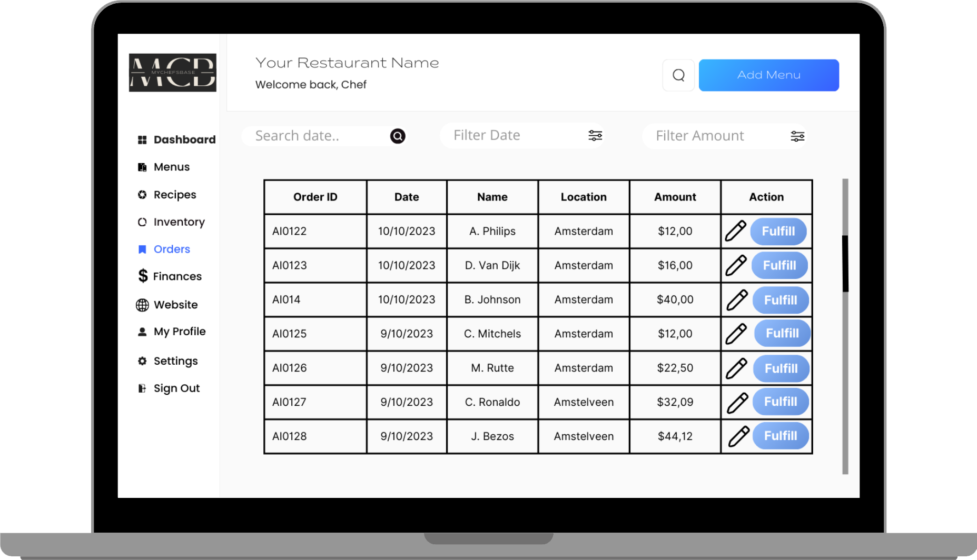Open the Filter Amount field
This screenshot has width=977, height=560.
click(724, 136)
